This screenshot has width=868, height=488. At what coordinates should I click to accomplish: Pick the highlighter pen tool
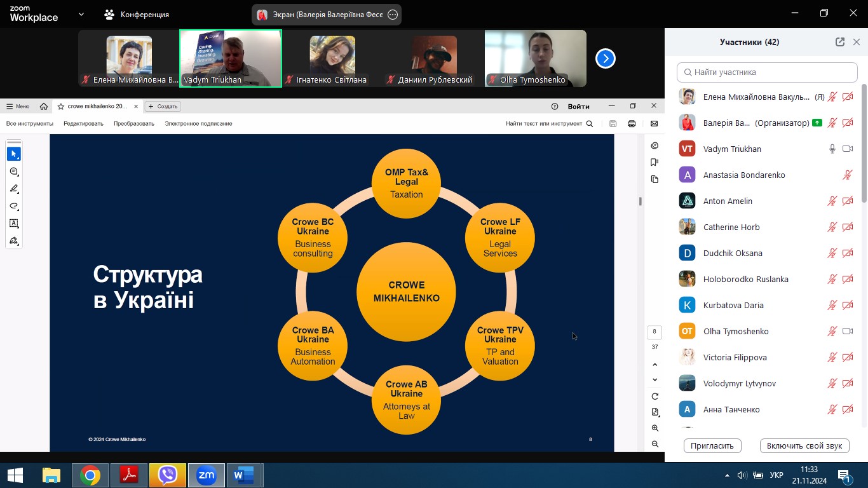14,189
